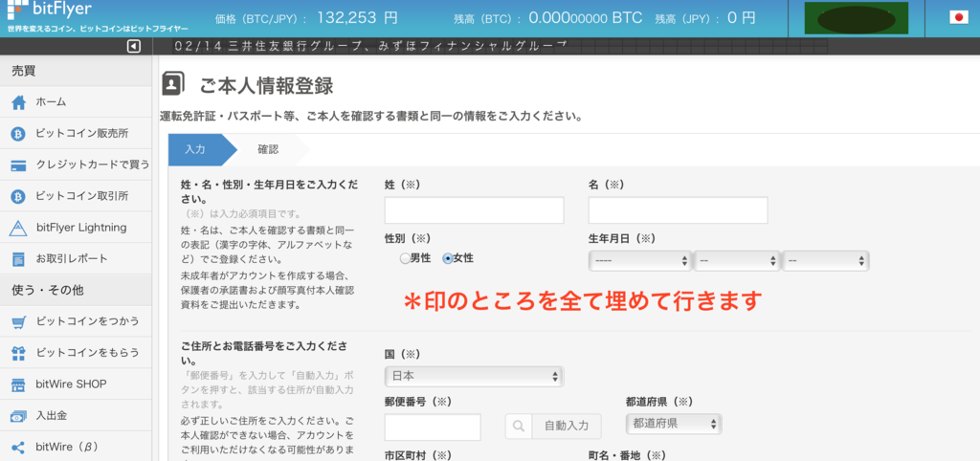
Task: Click the home icon beside ホーム
Action: tap(19, 101)
